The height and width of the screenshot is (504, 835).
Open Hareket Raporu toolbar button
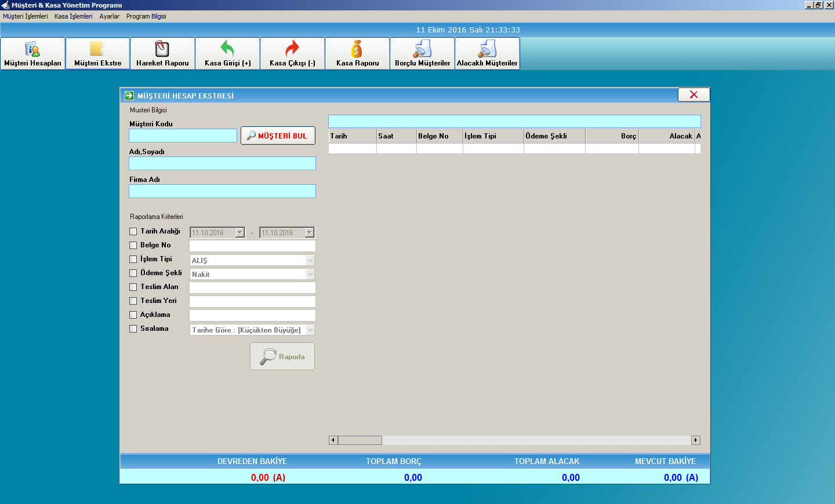pyautogui.click(x=162, y=53)
